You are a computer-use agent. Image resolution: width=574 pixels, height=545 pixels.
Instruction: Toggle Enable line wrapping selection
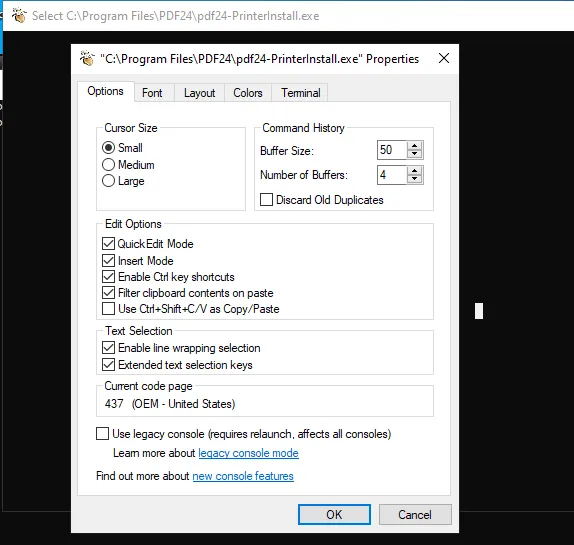(x=108, y=348)
